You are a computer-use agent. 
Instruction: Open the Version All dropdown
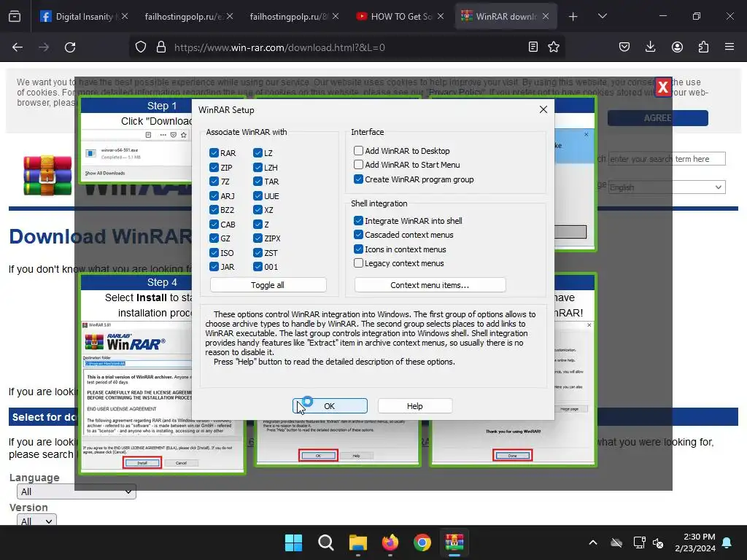[36, 519]
